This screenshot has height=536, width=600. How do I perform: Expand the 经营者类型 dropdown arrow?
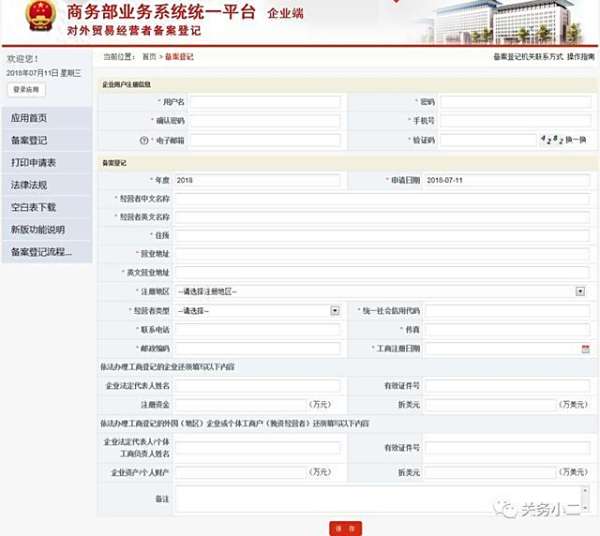[x=335, y=311]
